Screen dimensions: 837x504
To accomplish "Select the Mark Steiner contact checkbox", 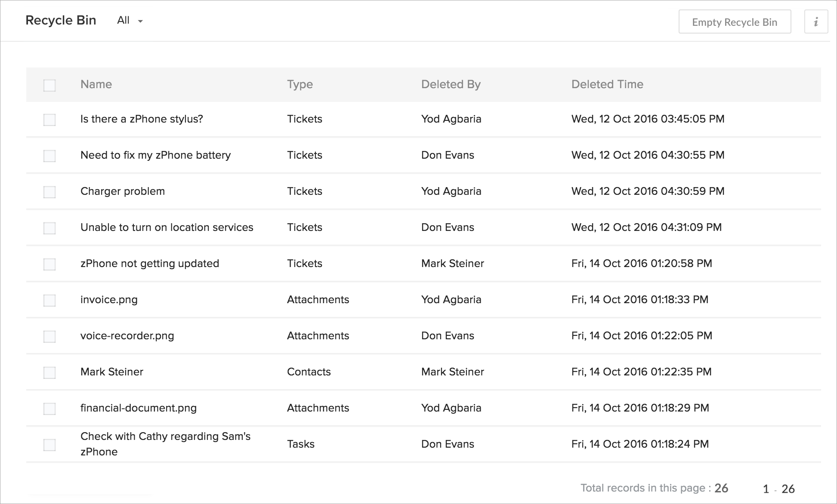I will click(x=49, y=372).
